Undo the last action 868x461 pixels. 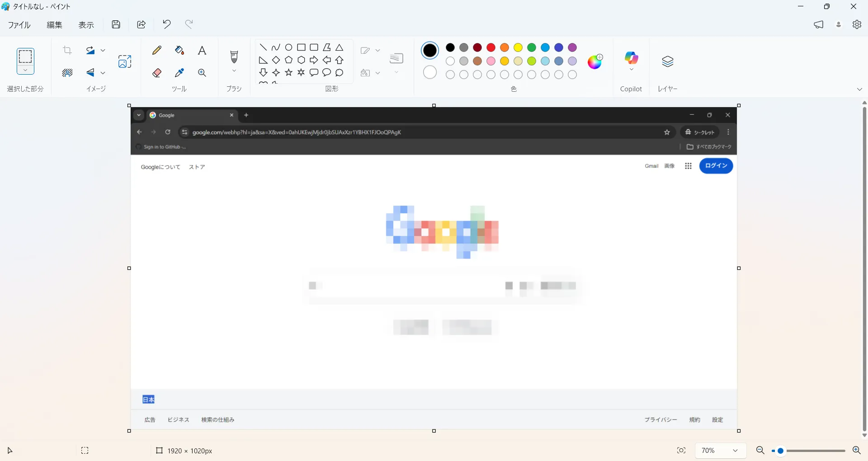pos(167,24)
